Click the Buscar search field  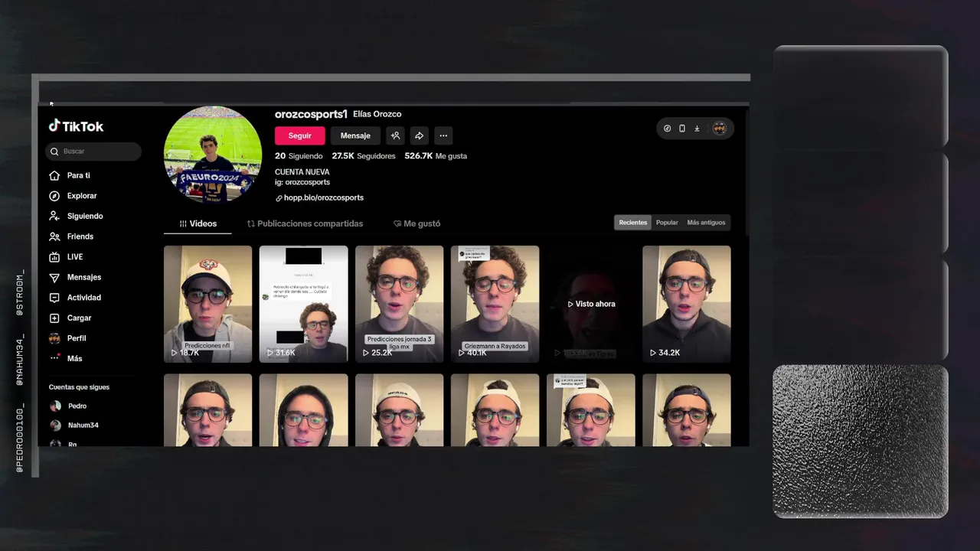click(93, 152)
